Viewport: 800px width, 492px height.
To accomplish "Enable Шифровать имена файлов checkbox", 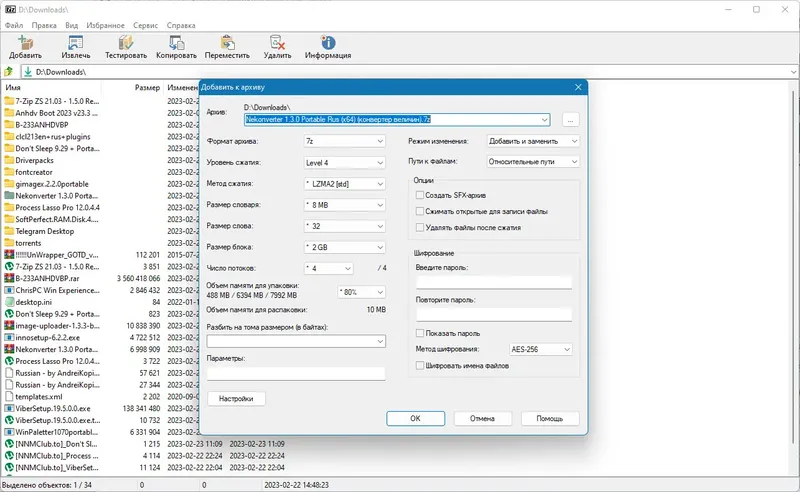I will [419, 365].
